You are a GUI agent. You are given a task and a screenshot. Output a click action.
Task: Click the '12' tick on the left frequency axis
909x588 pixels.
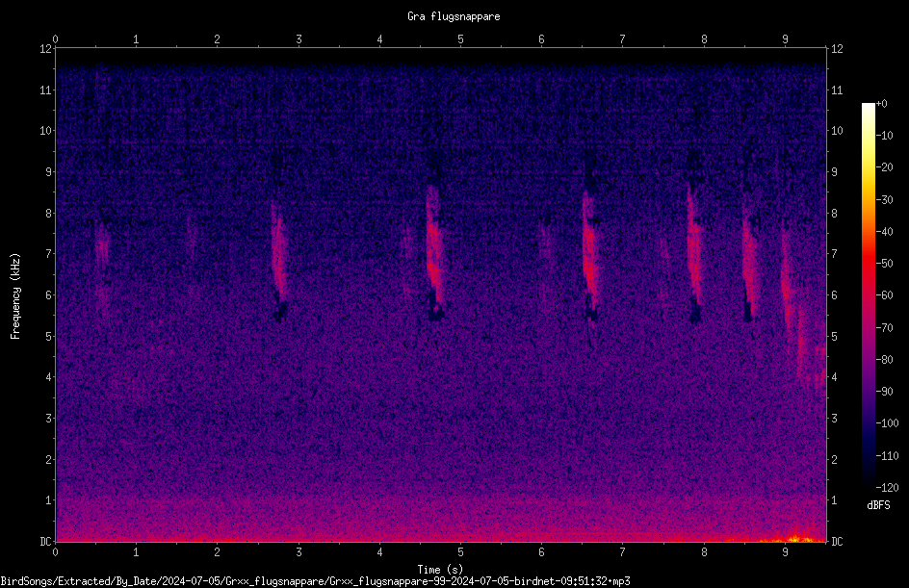(x=45, y=49)
